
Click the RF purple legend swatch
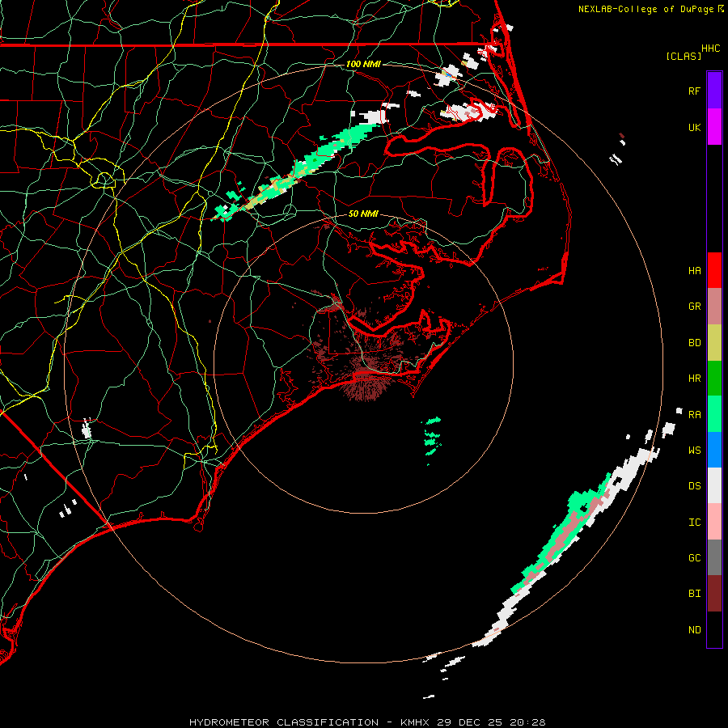tap(714, 91)
